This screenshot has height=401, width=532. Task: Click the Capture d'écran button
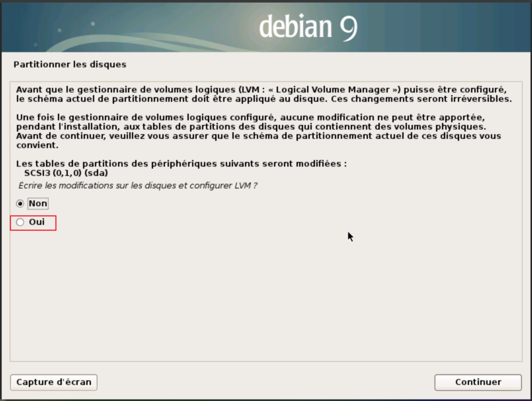coord(54,382)
